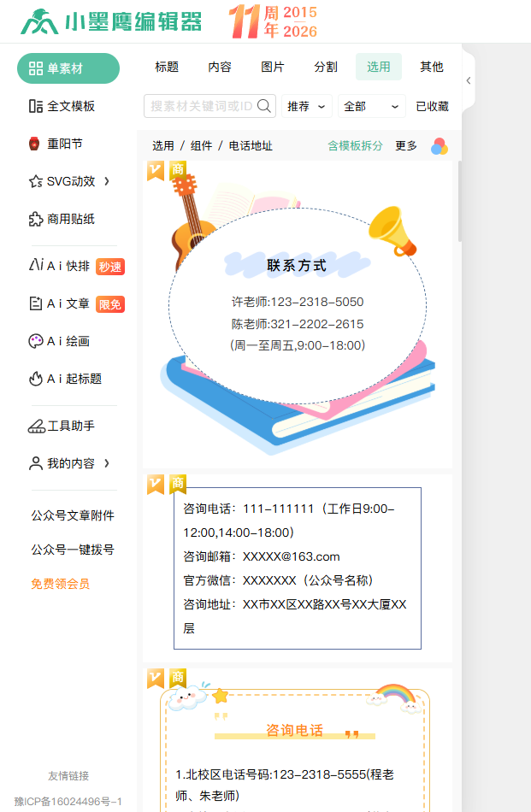Click text 许老师:123-2318-5050
This screenshot has height=812, width=531.
coord(298,302)
